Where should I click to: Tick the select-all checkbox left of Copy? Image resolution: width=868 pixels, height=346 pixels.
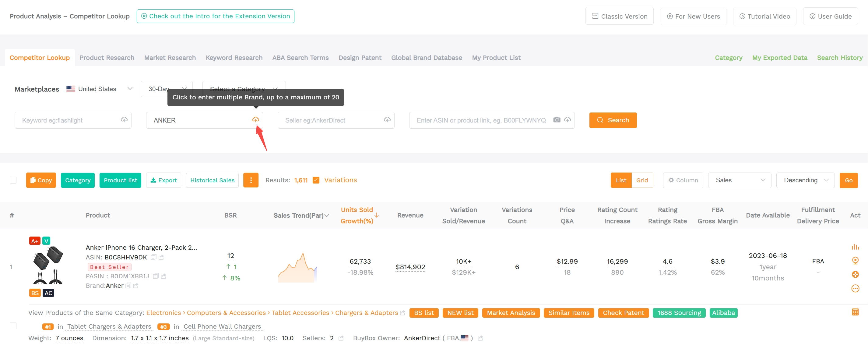coord(13,180)
